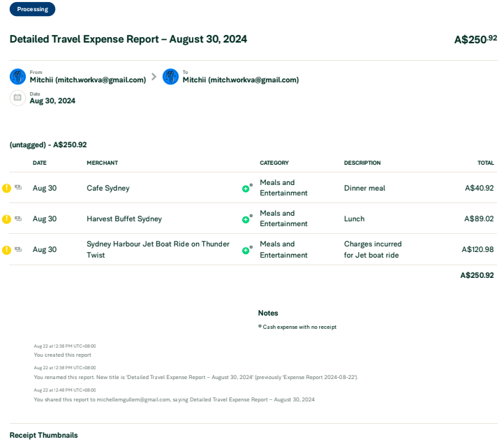The width and height of the screenshot is (504, 444).
Task: Click the calendar date icon
Action: coord(17,98)
